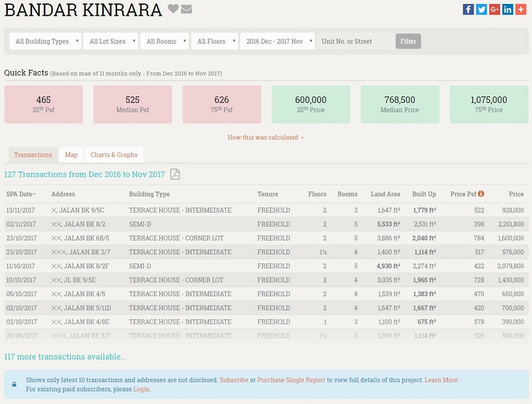Switch to the Map tab
532x404 pixels.
(71, 155)
